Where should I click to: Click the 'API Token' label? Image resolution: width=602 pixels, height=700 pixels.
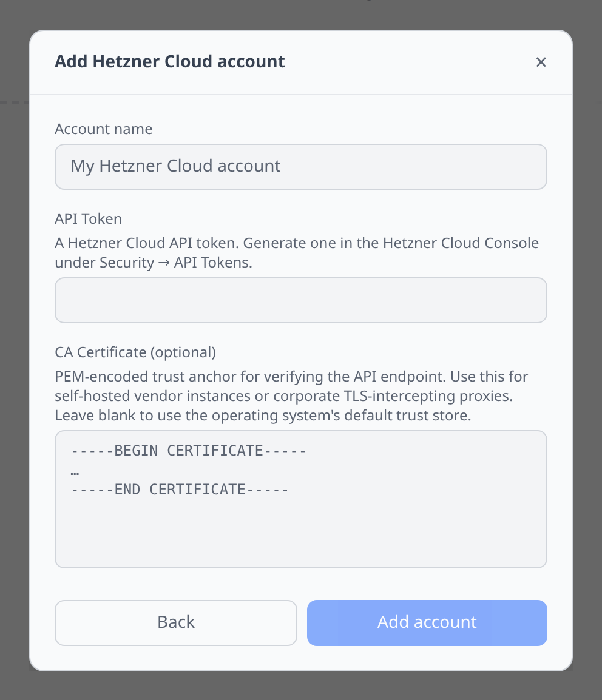89,219
